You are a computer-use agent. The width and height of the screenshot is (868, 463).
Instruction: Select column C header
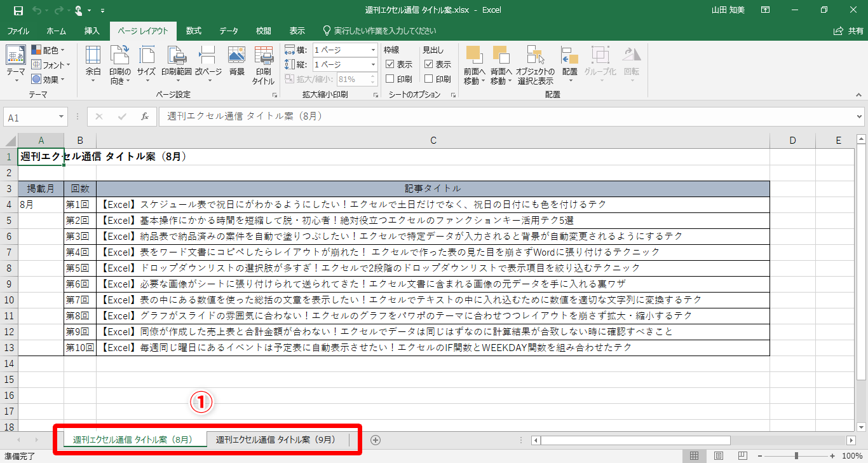point(433,141)
